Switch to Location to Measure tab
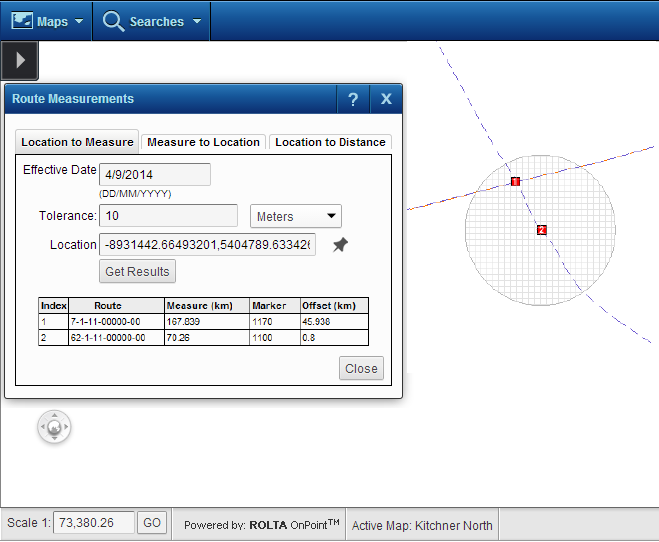 pyautogui.click(x=77, y=142)
